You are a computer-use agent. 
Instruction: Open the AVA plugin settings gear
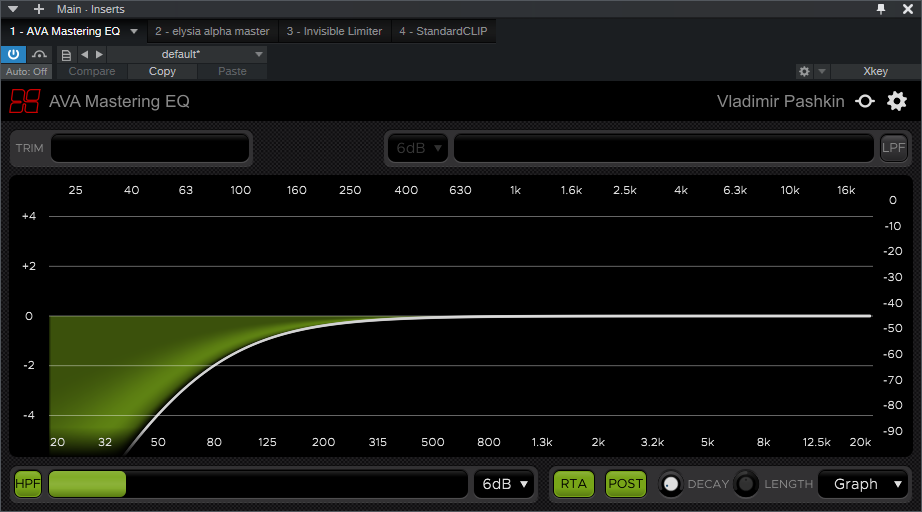[897, 102]
